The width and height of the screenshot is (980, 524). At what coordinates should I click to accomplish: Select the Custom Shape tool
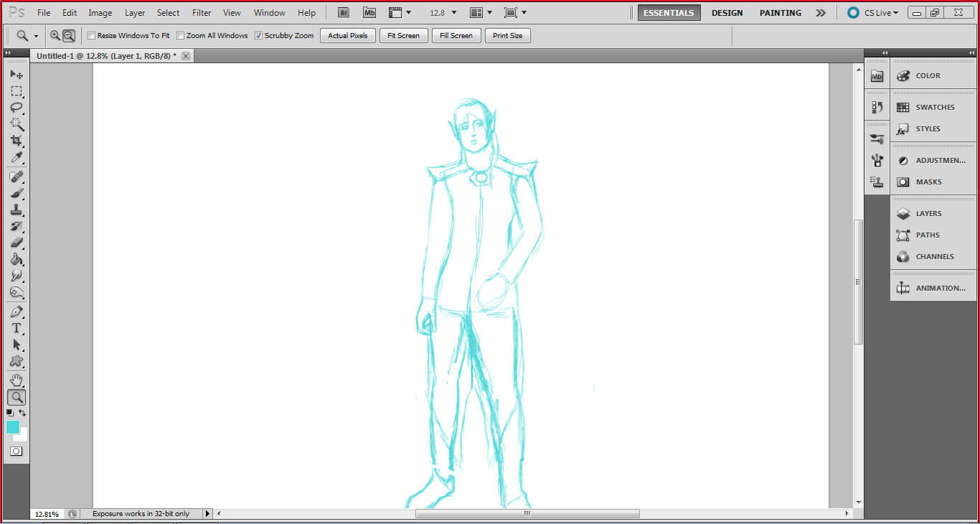pos(16,361)
